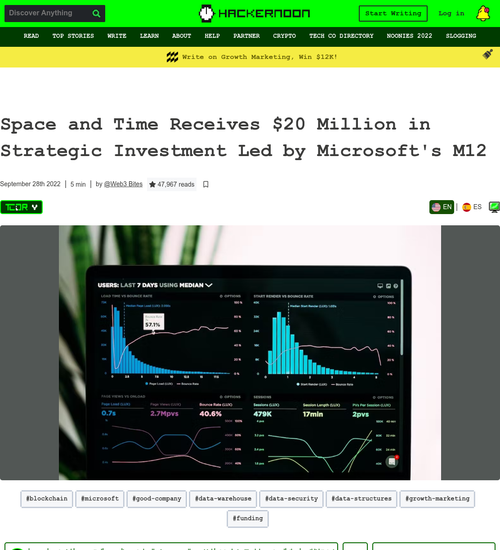Switch language to ES Spanish

[472, 207]
